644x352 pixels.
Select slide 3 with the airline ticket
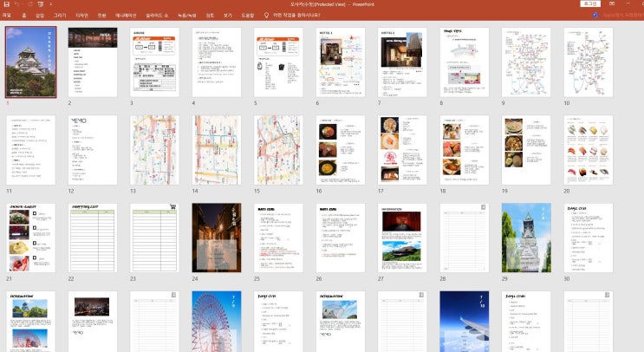tap(154, 62)
